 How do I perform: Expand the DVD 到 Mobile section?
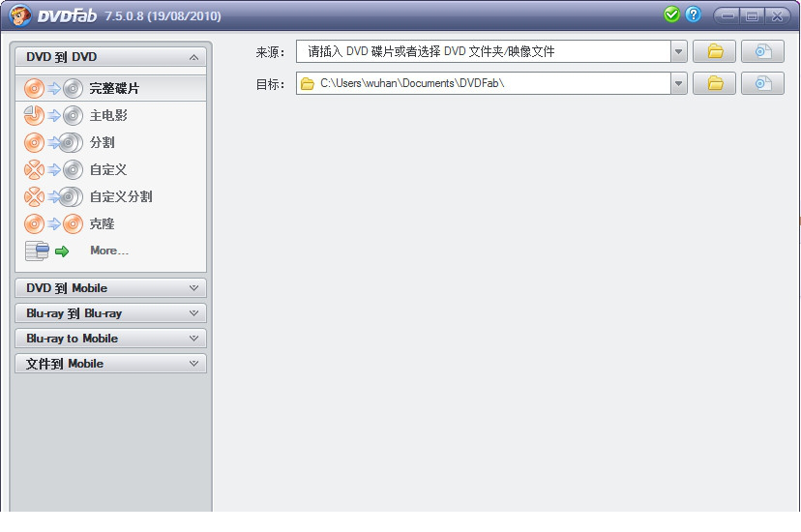(x=193, y=288)
